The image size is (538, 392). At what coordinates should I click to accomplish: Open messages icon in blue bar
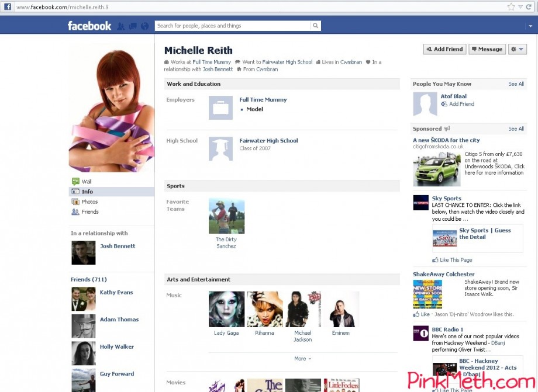(133, 26)
